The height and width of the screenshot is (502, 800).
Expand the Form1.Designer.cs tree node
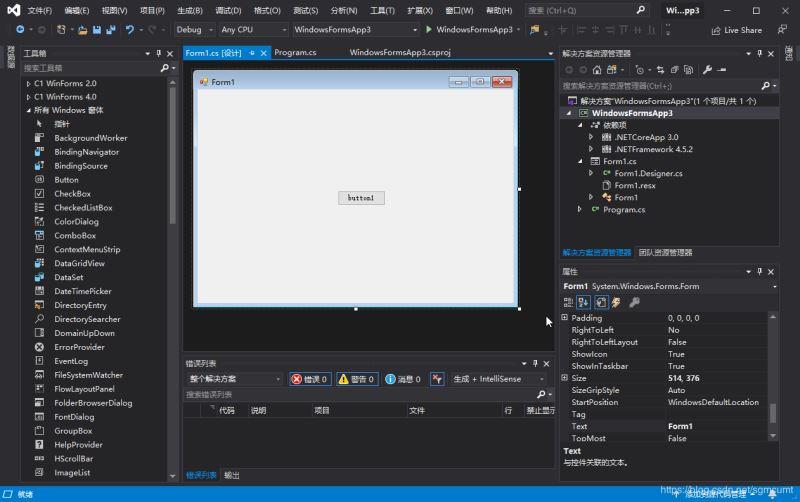pos(591,173)
